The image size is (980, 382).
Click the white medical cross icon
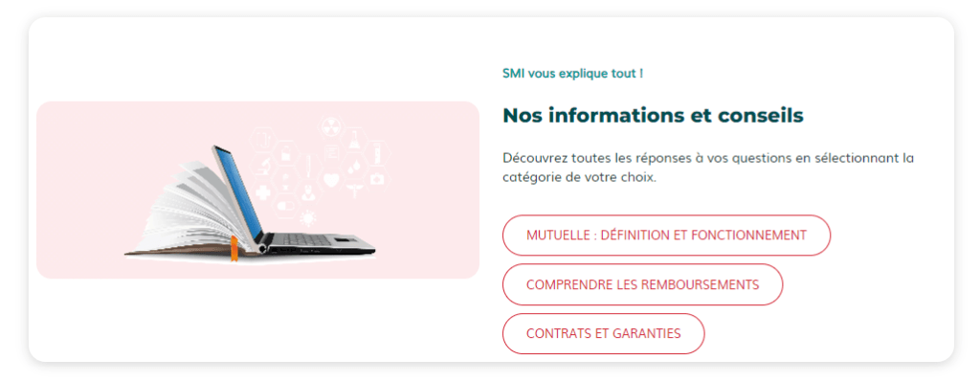(x=263, y=192)
